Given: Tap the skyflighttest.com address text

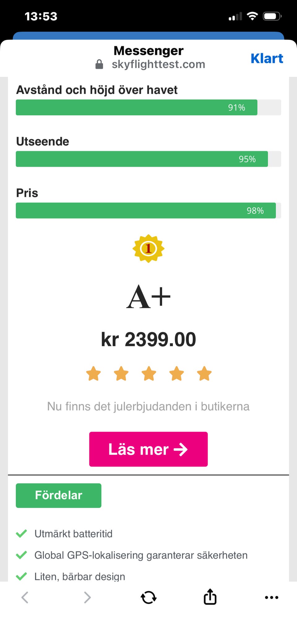Looking at the screenshot, I should tap(158, 64).
